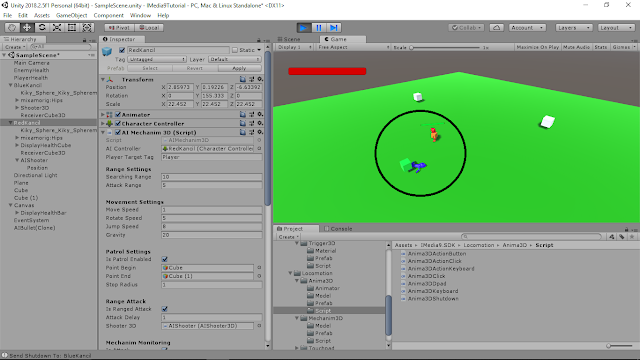Screen dimensions: 640x360
Task: Open Animator component help icon
Action: coord(243,115)
